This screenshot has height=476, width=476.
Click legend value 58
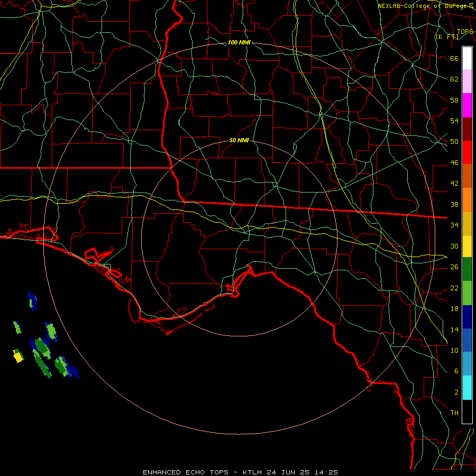(x=454, y=100)
